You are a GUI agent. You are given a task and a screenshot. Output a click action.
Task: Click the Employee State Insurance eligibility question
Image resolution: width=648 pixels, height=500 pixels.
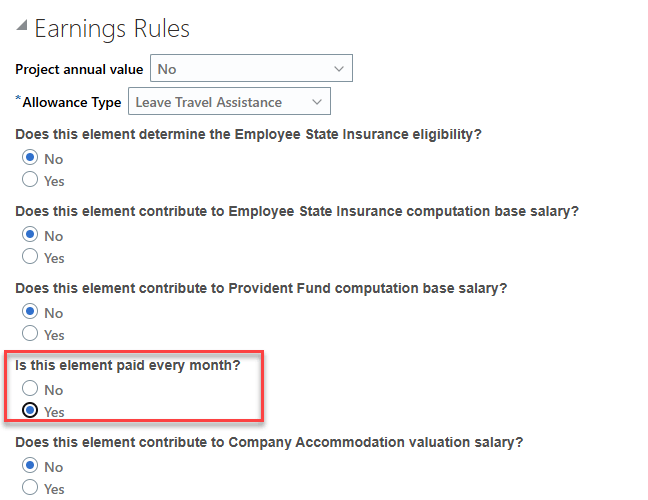pos(256,134)
